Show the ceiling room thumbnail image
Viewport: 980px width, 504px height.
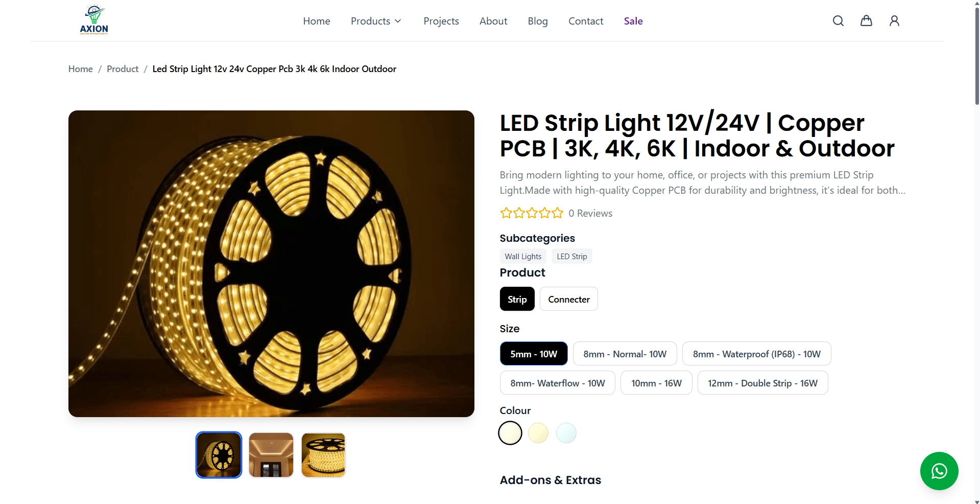tap(271, 455)
